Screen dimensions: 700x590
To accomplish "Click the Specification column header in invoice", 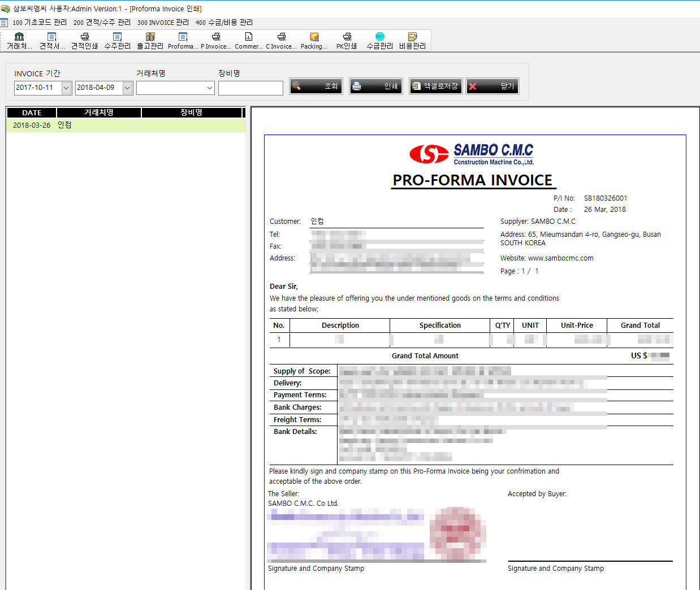I will point(440,326).
